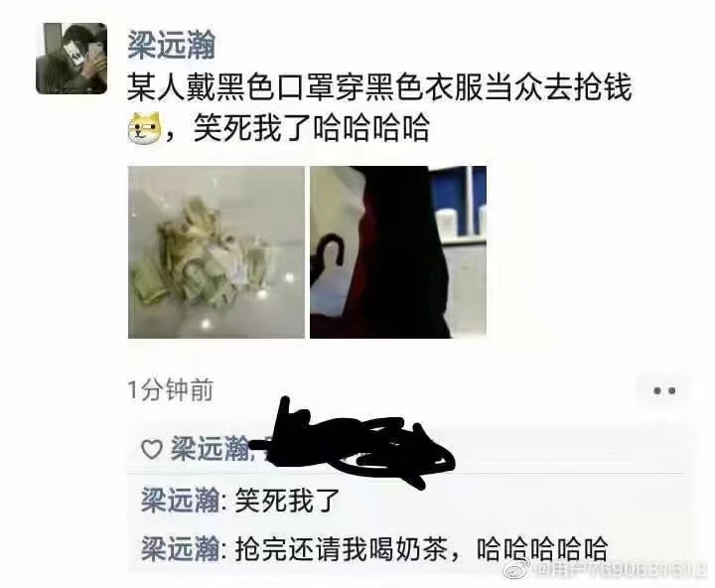Open the person in black photo
Screen dimensions: 715x588
(398, 252)
